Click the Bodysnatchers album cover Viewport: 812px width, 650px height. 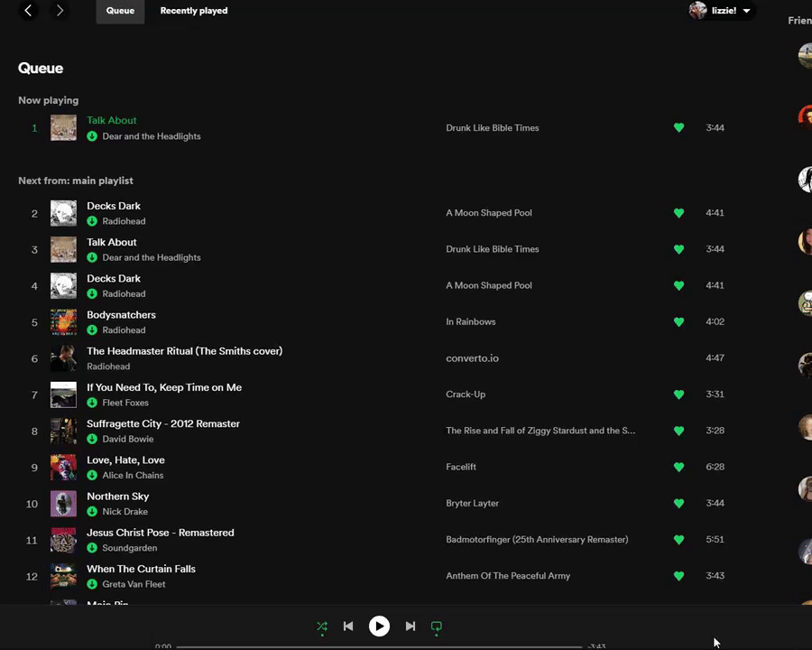63,322
